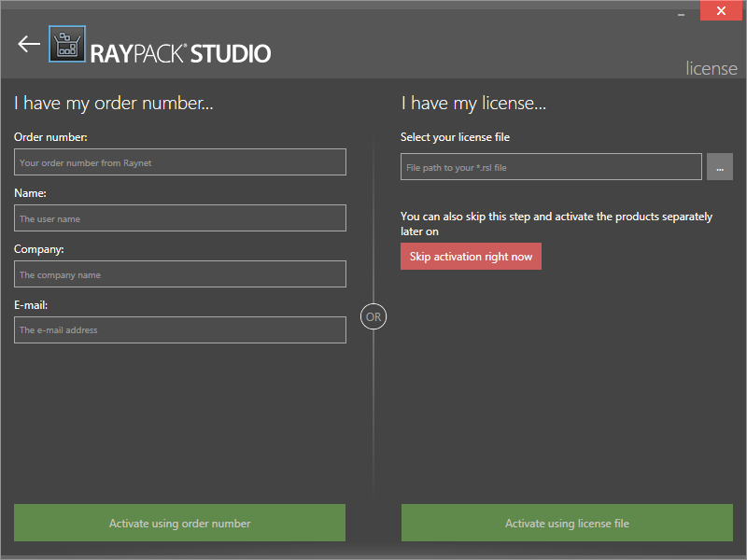Click Activate using order number
The width and height of the screenshot is (747, 560).
(180, 523)
